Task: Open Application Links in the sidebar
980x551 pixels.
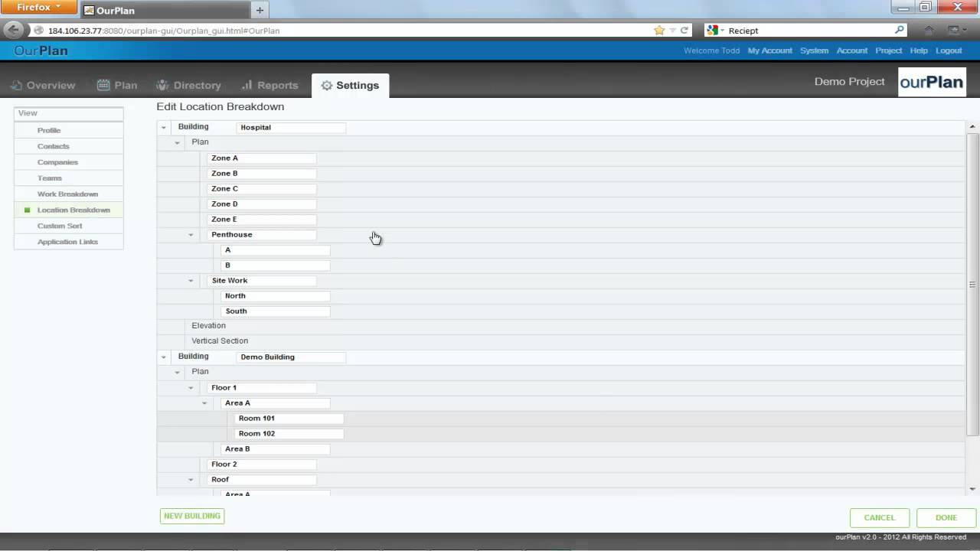Action: (x=69, y=242)
